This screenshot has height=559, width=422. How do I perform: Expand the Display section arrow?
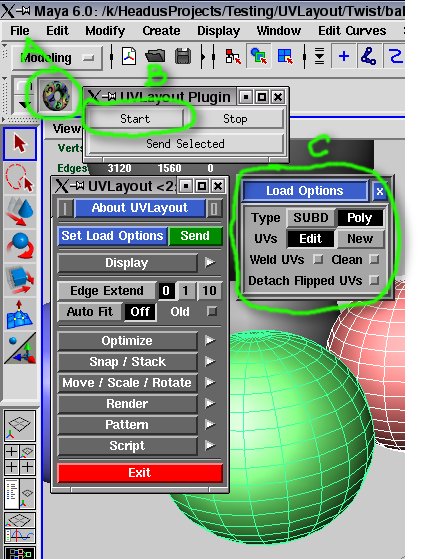tap(210, 263)
